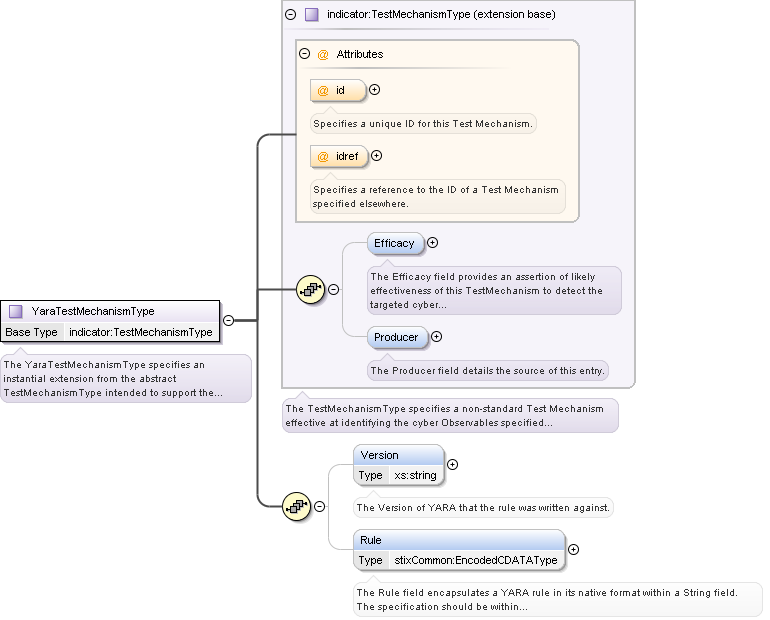This screenshot has height=620, width=770.
Task: Click 'Specifies a unique ID' description
Action: tap(423, 124)
